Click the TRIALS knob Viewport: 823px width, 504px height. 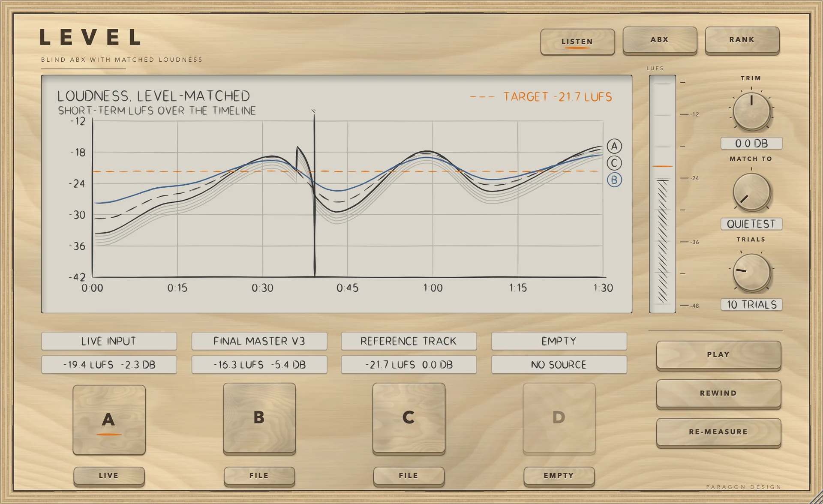click(x=751, y=273)
